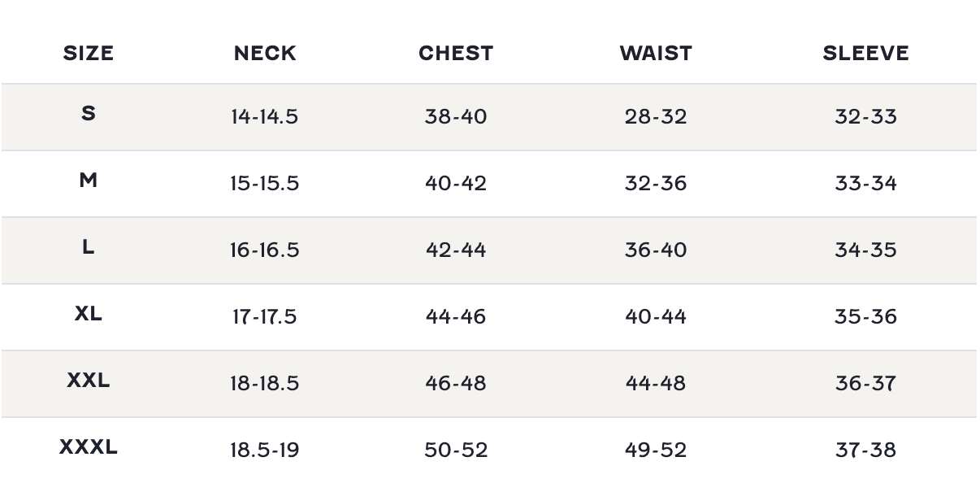Click neck measurement 14-14.5

pos(264,117)
